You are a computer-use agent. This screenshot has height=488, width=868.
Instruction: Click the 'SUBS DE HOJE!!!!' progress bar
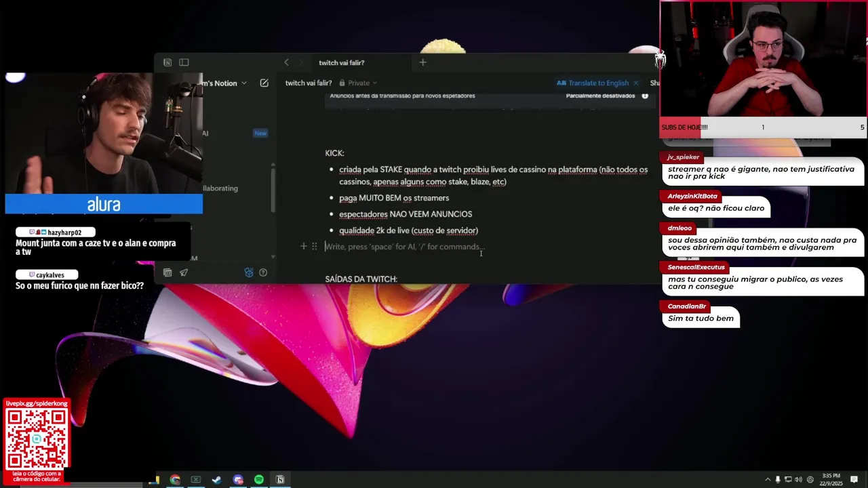[763, 127]
